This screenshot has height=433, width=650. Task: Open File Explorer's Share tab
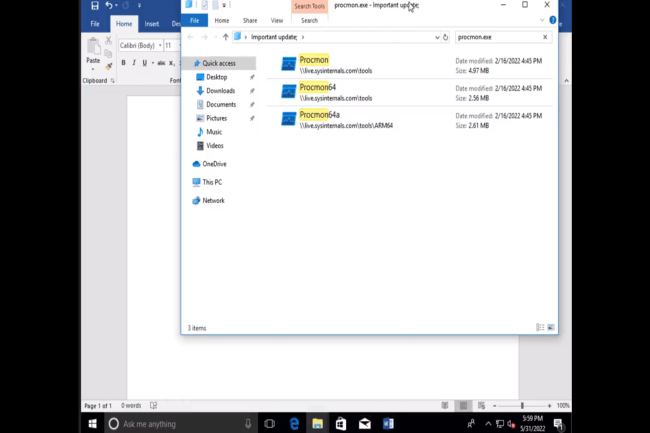point(250,20)
